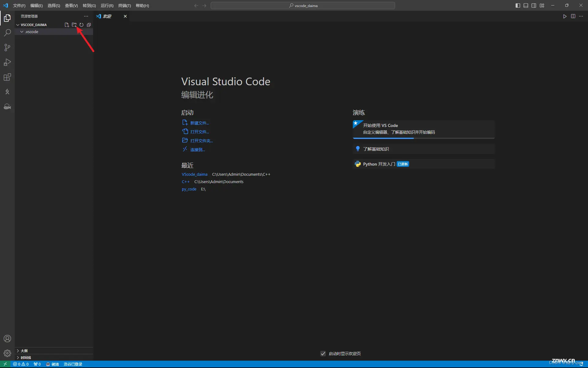Open the Source Control view
Image resolution: width=588 pixels, height=368 pixels.
point(7,48)
